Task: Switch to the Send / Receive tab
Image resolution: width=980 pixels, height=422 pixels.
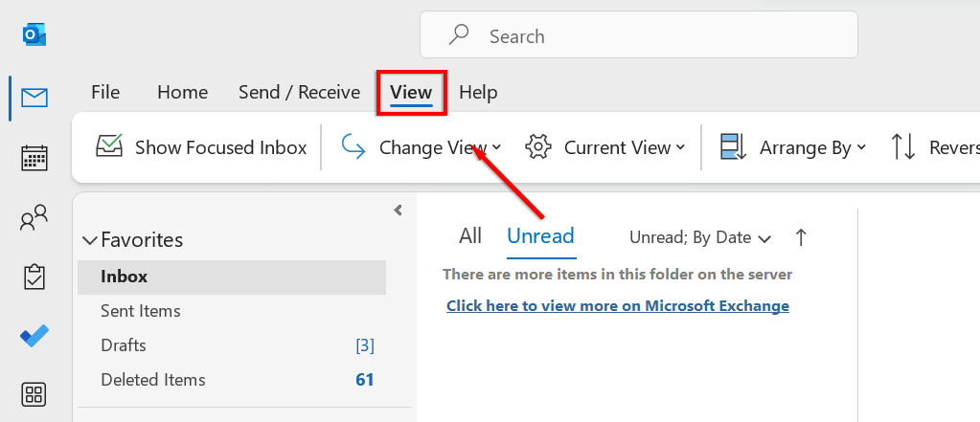Action: pyautogui.click(x=299, y=93)
